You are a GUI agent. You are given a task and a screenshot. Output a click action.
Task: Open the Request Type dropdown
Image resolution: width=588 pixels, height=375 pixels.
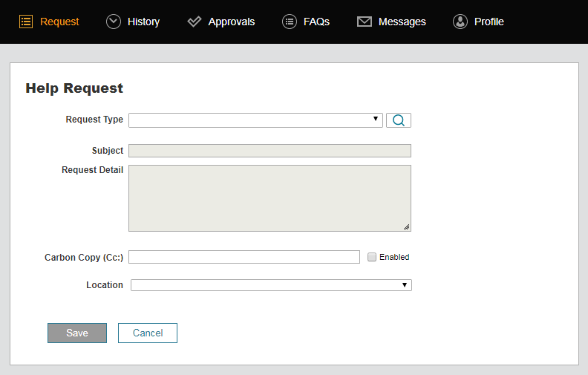click(255, 120)
